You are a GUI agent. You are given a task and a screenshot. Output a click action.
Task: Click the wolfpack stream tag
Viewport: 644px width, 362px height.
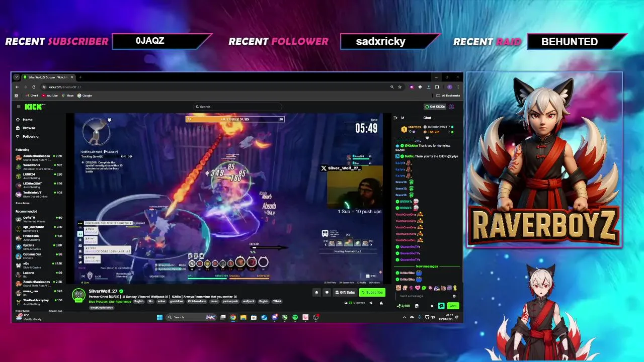point(249,302)
